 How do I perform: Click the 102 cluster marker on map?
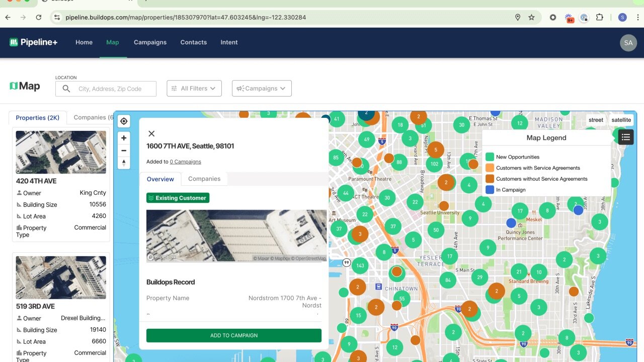(434, 164)
